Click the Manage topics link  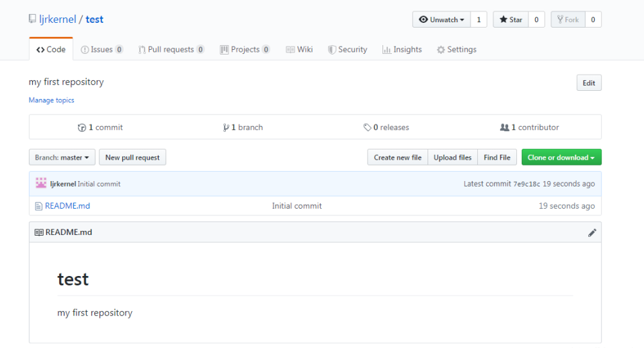[51, 100]
